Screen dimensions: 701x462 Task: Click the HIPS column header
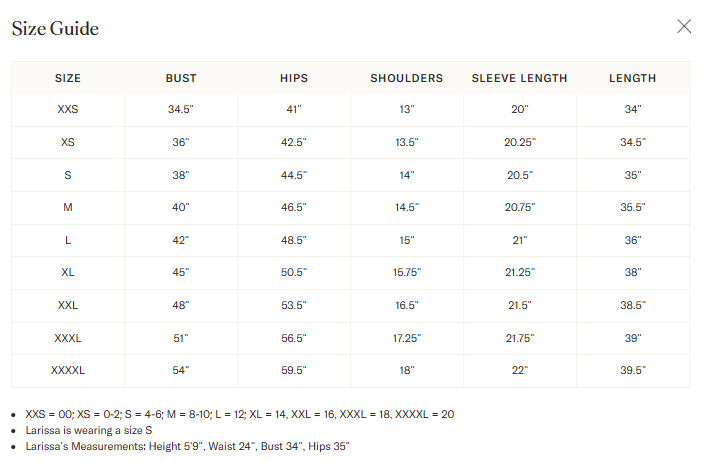(293, 78)
